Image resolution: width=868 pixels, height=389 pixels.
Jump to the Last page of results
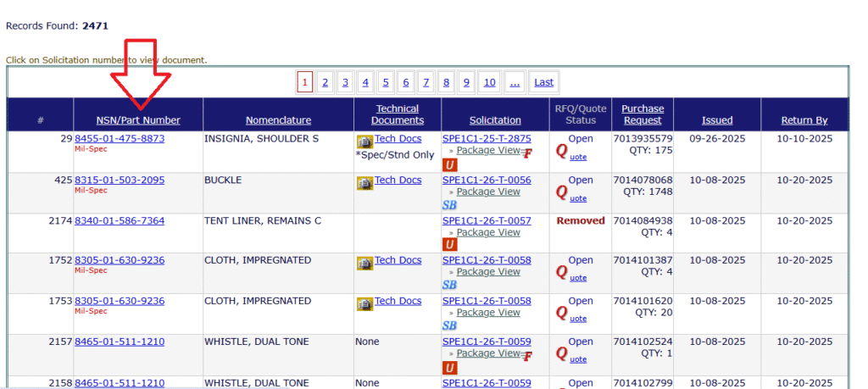tap(543, 82)
